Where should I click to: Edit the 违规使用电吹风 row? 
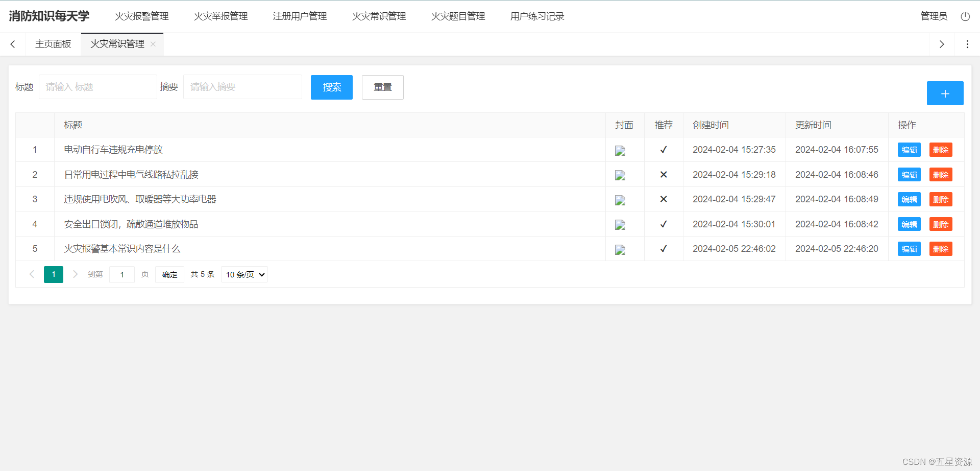click(909, 199)
